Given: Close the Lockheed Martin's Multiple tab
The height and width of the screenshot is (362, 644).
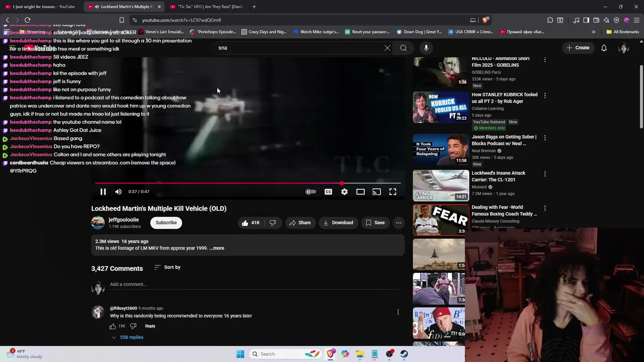Looking at the screenshot, I should coord(159,7).
